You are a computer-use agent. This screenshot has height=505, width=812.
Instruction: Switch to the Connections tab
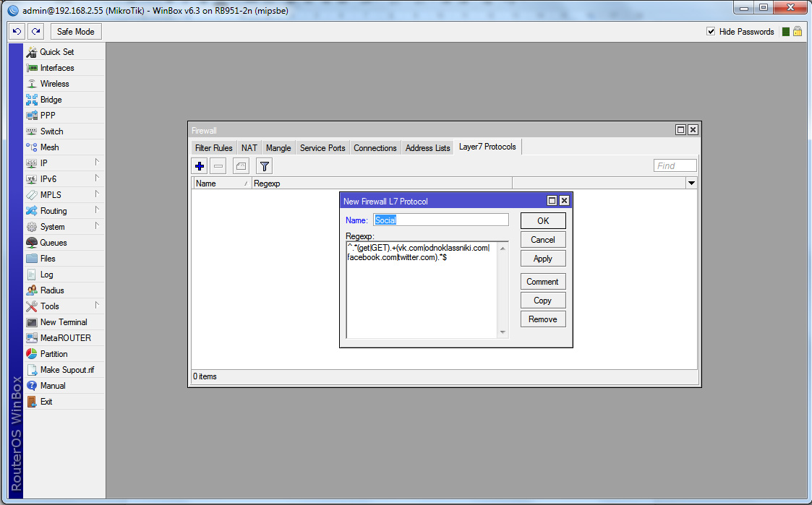coord(375,148)
